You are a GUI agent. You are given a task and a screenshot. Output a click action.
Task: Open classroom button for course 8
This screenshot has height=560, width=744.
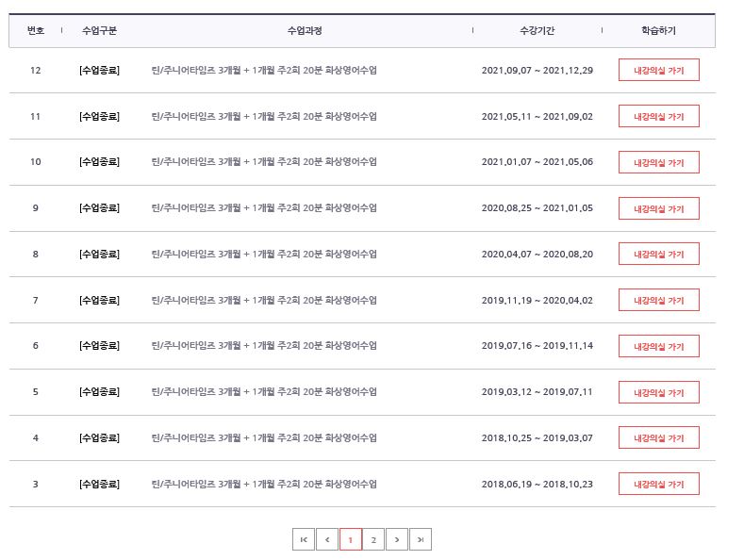click(658, 254)
